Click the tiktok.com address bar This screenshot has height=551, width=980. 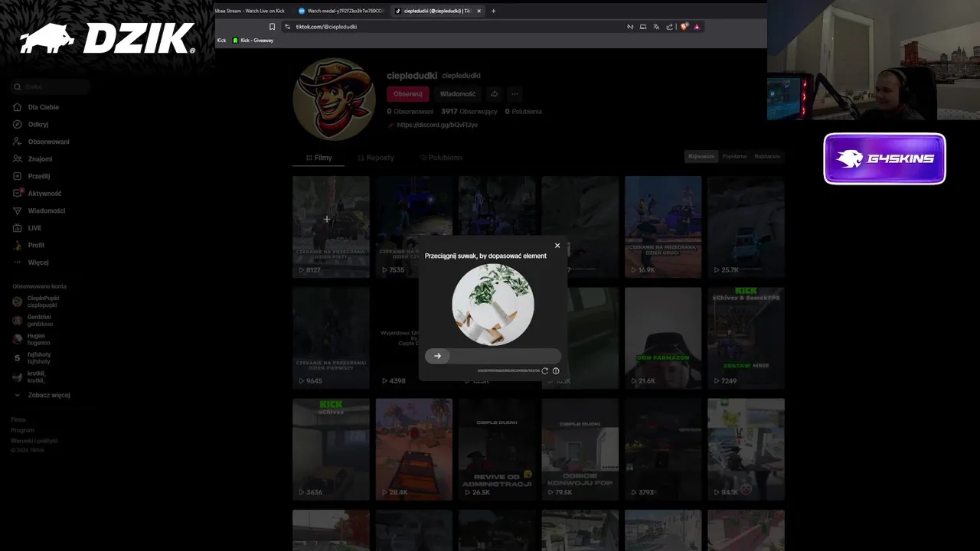point(452,27)
